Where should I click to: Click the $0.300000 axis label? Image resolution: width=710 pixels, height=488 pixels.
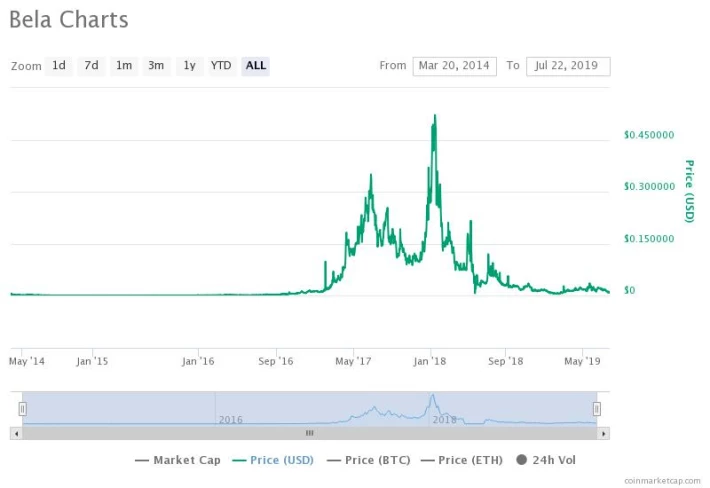click(649, 187)
